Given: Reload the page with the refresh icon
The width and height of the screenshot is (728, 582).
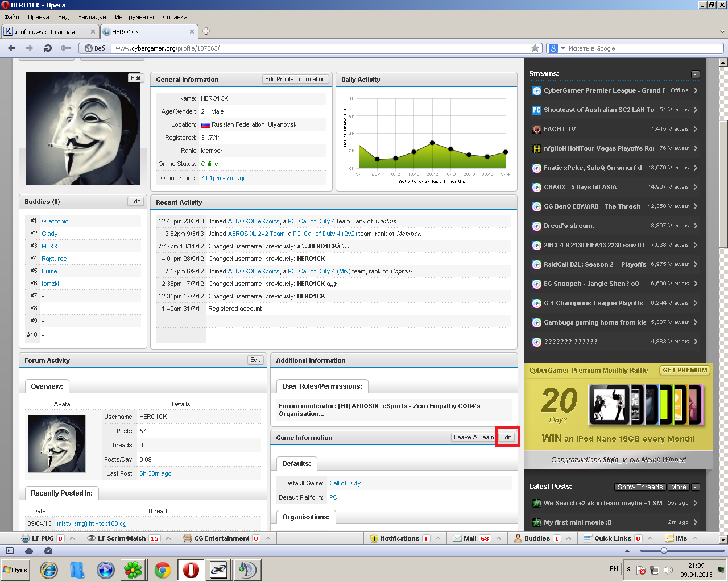Looking at the screenshot, I should [x=48, y=48].
